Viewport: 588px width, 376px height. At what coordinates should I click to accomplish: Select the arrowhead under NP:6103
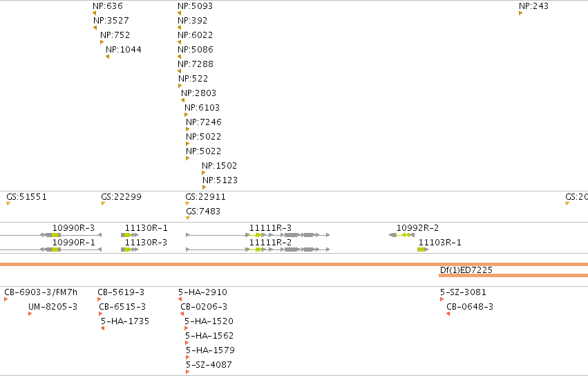(x=187, y=115)
